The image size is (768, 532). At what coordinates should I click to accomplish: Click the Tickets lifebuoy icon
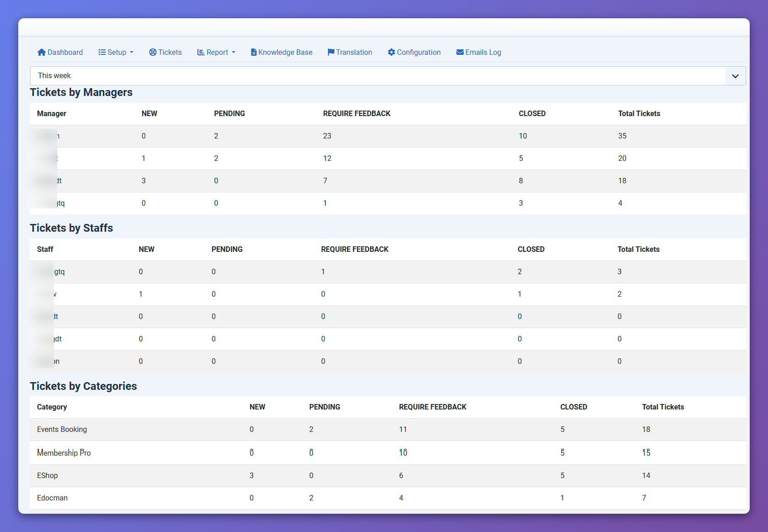click(153, 52)
